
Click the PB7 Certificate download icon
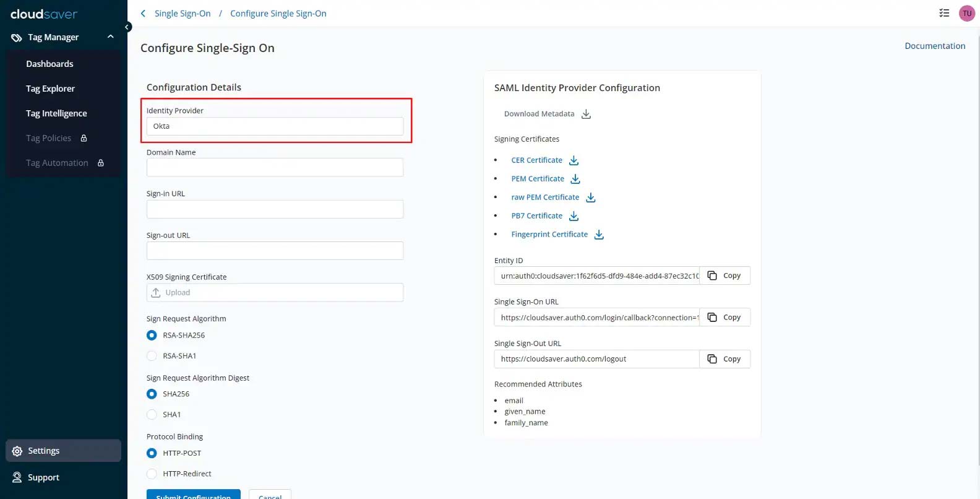[x=574, y=216]
